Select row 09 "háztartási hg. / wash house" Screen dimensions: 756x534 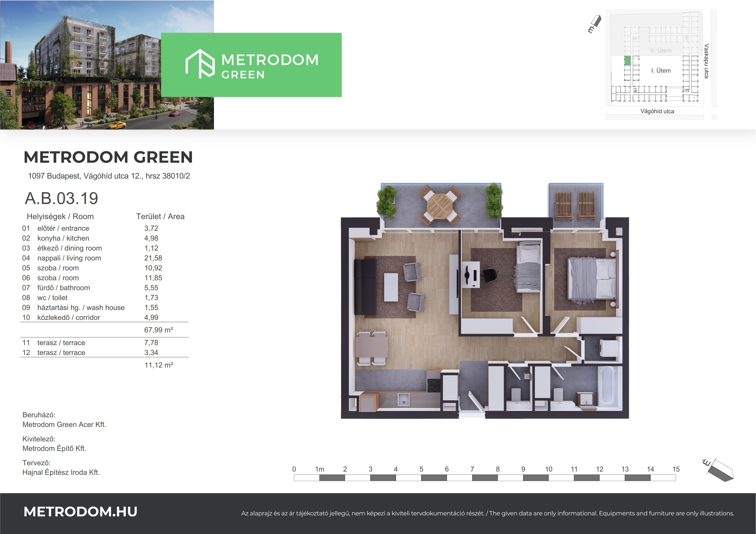(x=104, y=307)
